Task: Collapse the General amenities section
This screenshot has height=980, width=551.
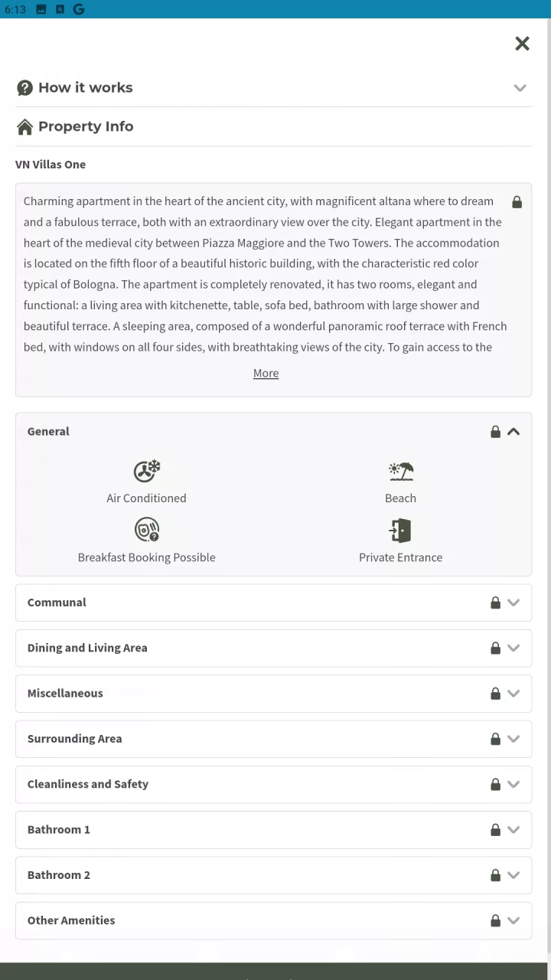Action: click(514, 432)
